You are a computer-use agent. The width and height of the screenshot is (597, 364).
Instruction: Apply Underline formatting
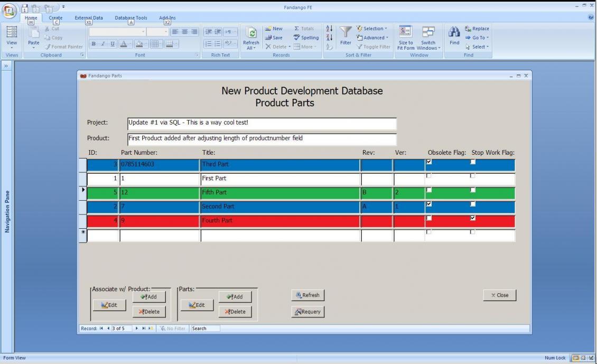pyautogui.click(x=113, y=44)
